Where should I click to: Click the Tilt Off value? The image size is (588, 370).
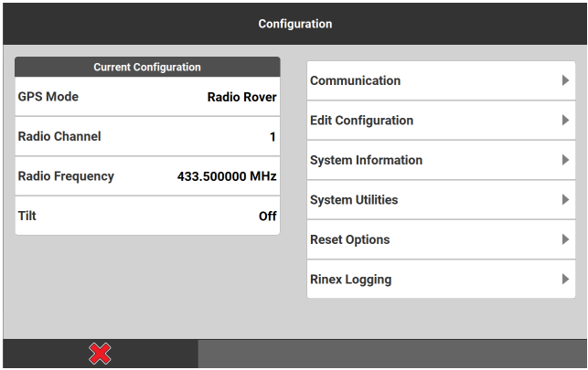(267, 217)
